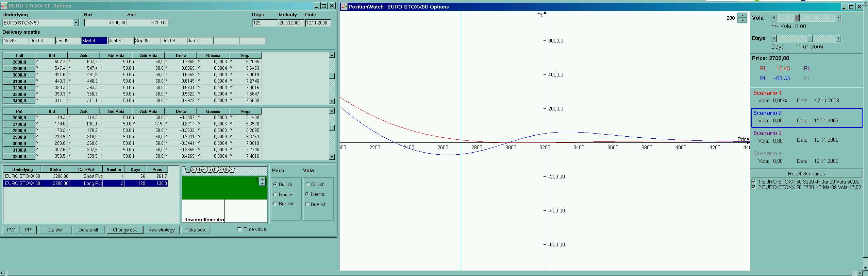The image size is (868, 276).
Task: Increase the chart scale value 200
Action: pyautogui.click(x=742, y=16)
